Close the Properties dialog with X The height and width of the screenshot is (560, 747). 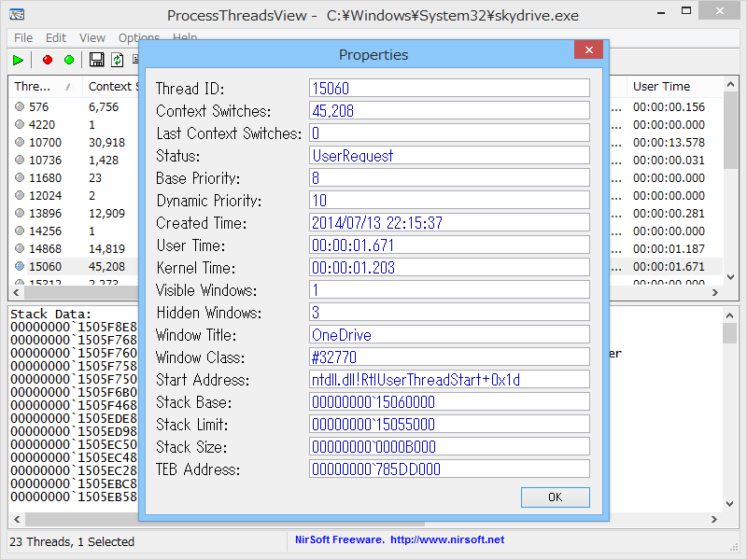(x=589, y=50)
